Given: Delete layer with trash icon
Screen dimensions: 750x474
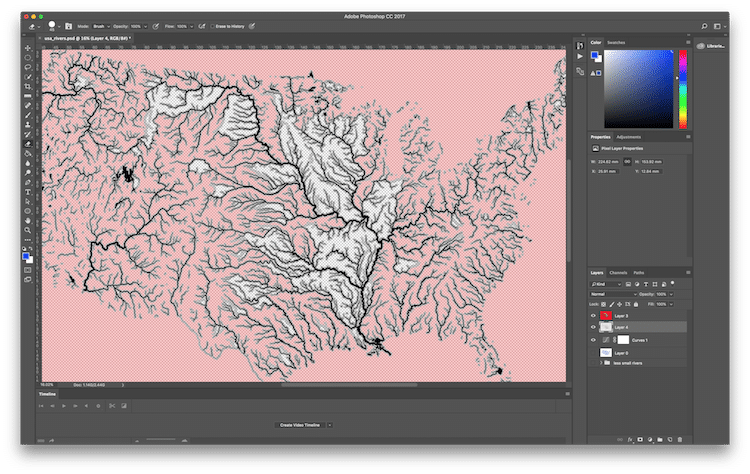Looking at the screenshot, I should [680, 439].
